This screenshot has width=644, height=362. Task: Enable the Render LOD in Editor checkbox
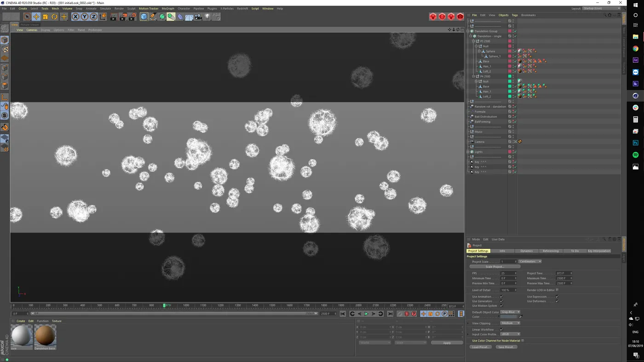557,290
